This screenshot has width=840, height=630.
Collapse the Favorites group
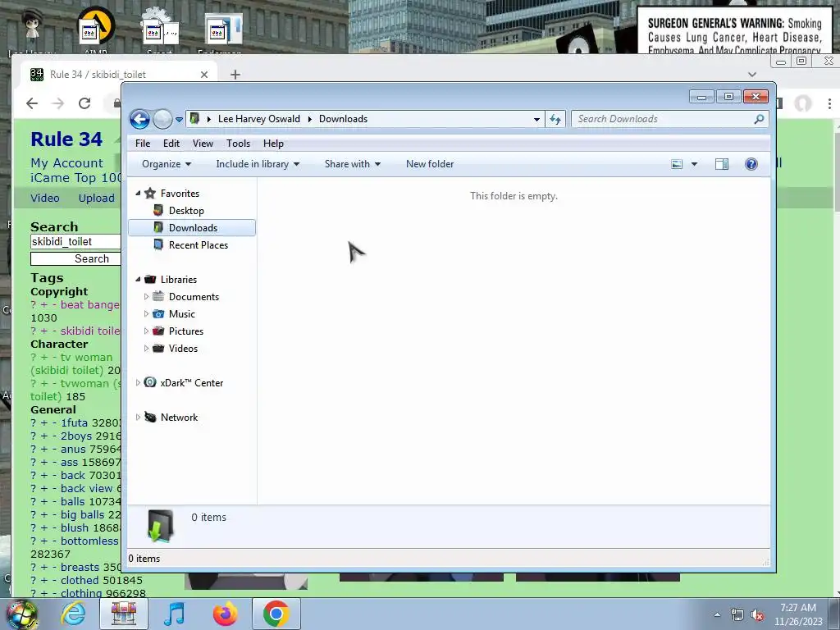click(138, 194)
